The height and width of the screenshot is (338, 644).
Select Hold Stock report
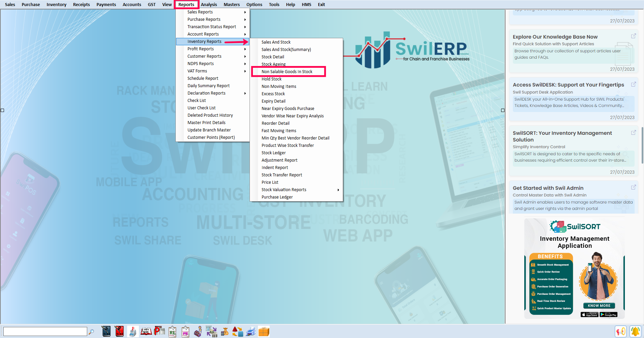click(297, 79)
